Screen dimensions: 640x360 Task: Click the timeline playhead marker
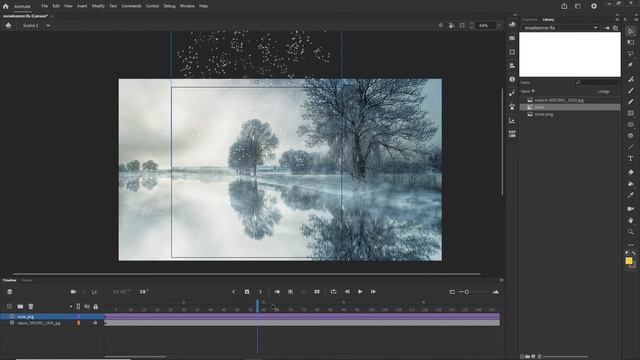click(x=258, y=305)
